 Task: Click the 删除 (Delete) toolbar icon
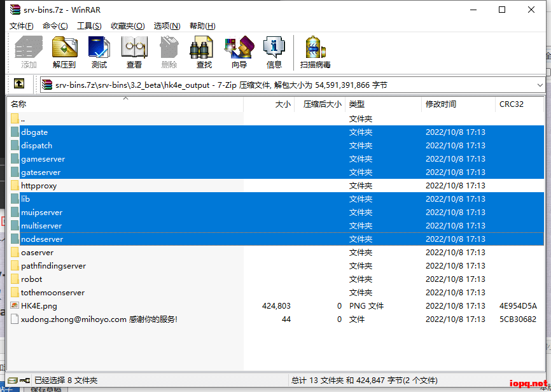pos(168,51)
